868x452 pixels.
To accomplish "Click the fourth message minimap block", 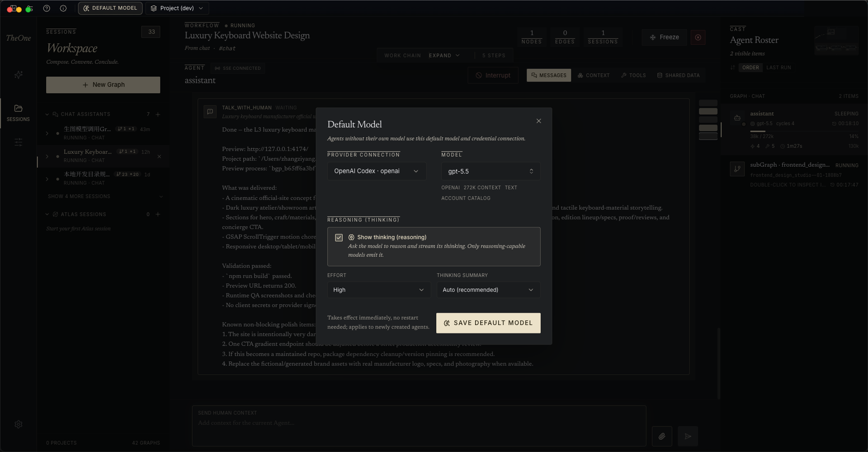I will [708, 128].
